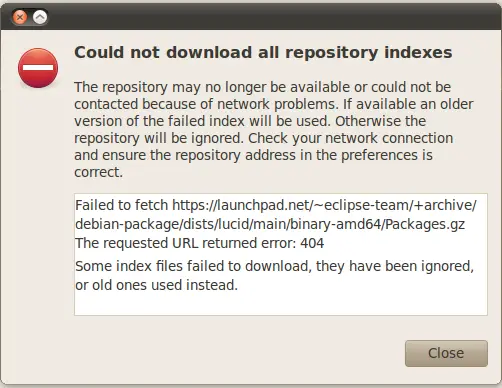Click the word 'correct.' ending the paragraph

[x=98, y=172]
